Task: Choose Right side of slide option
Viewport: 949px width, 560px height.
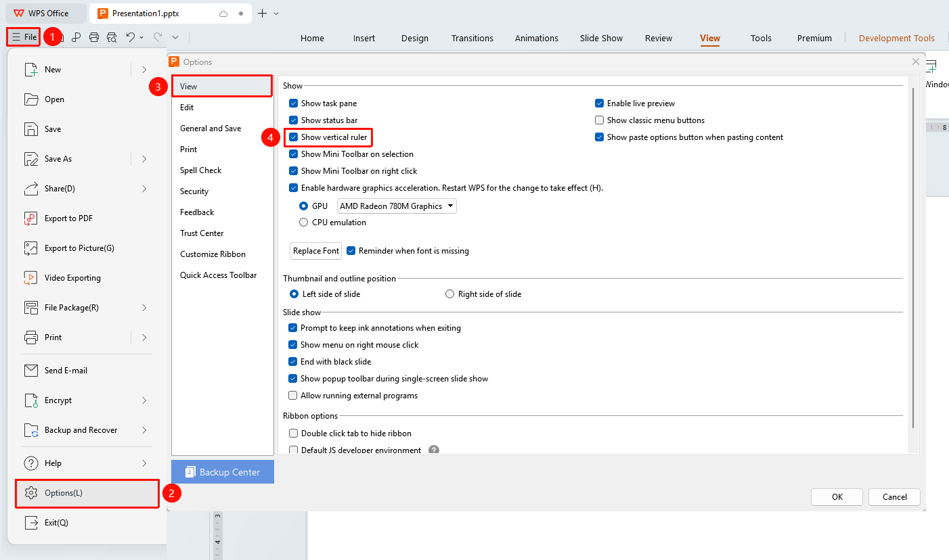Action: pos(449,294)
